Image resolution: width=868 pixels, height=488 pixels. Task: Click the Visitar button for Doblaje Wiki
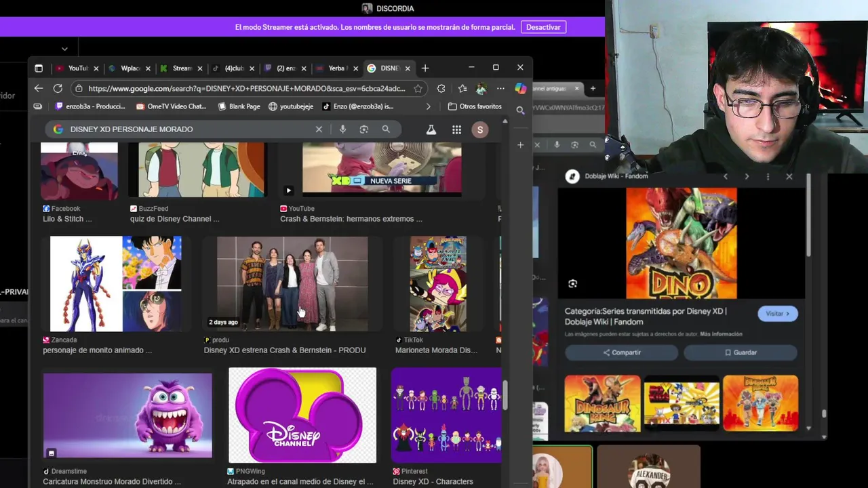(777, 314)
